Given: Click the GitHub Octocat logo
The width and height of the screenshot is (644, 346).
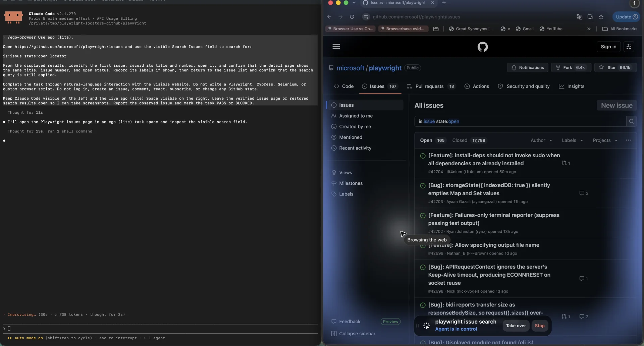Looking at the screenshot, I should 483,47.
